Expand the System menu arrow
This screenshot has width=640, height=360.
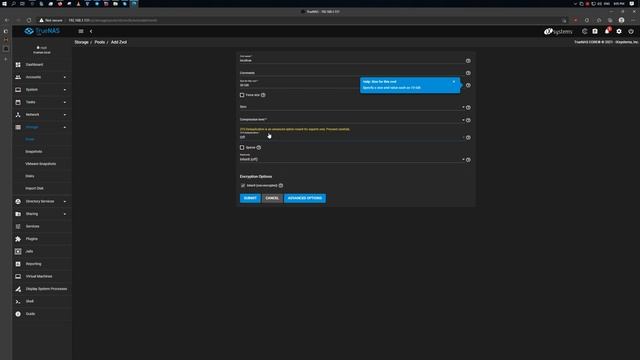[x=65, y=90]
